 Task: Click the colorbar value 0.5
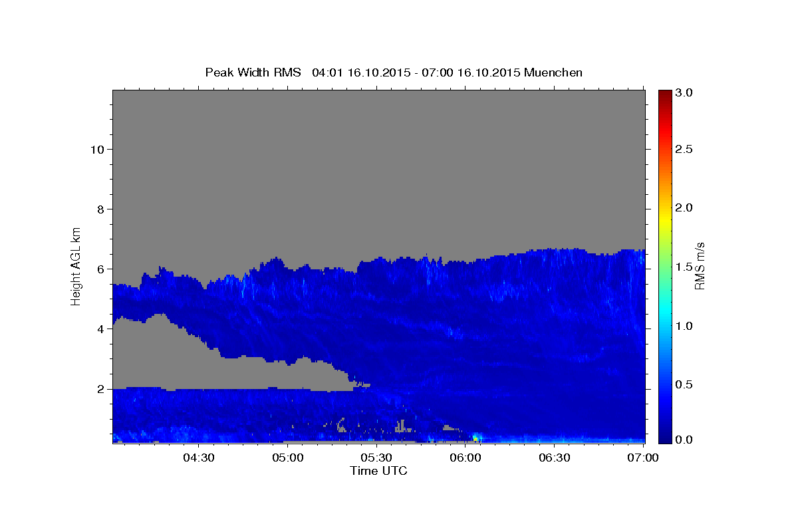[x=684, y=384]
